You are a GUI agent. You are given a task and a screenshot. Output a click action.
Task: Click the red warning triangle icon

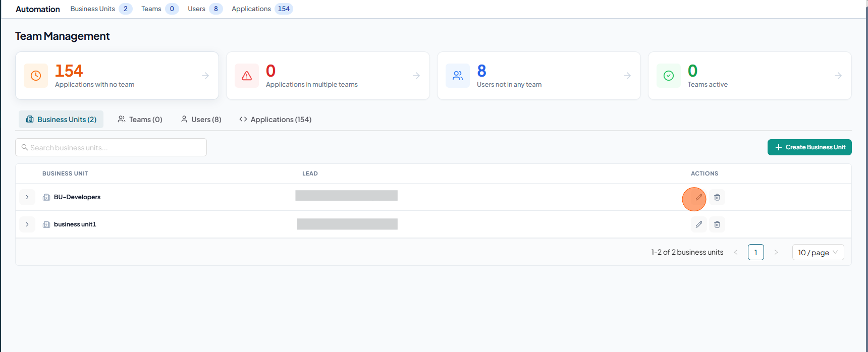pos(247,76)
